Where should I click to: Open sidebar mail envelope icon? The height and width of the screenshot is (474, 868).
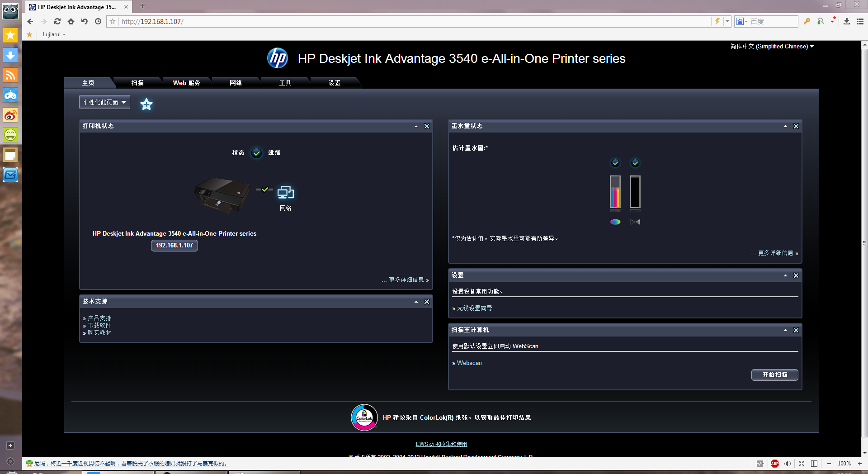10,175
